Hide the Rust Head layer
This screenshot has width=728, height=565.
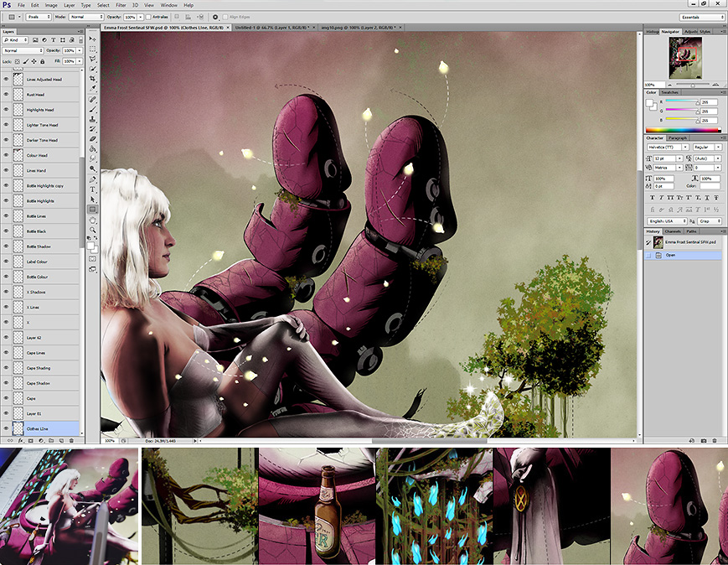6,95
